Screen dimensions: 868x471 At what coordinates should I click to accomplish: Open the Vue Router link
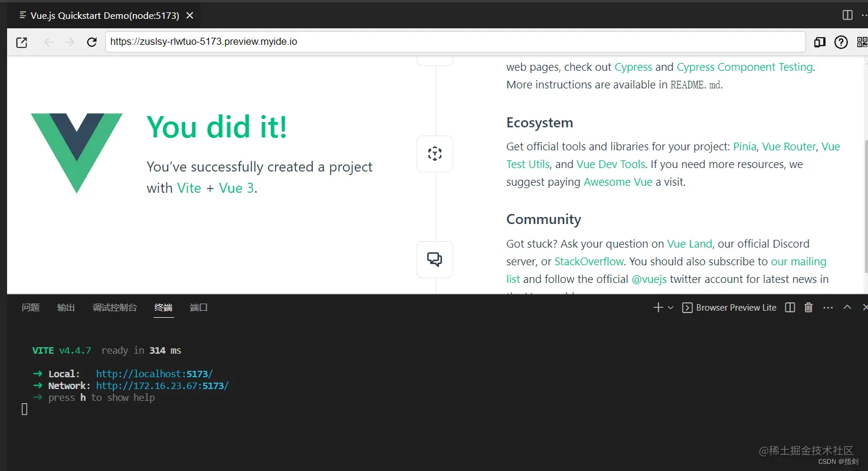point(789,147)
